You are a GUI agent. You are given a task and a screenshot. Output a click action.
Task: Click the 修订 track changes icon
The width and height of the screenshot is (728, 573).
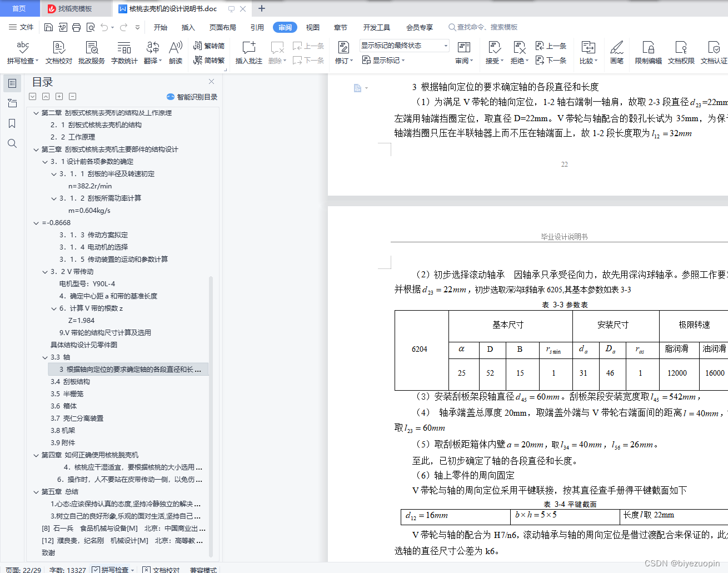(343, 48)
